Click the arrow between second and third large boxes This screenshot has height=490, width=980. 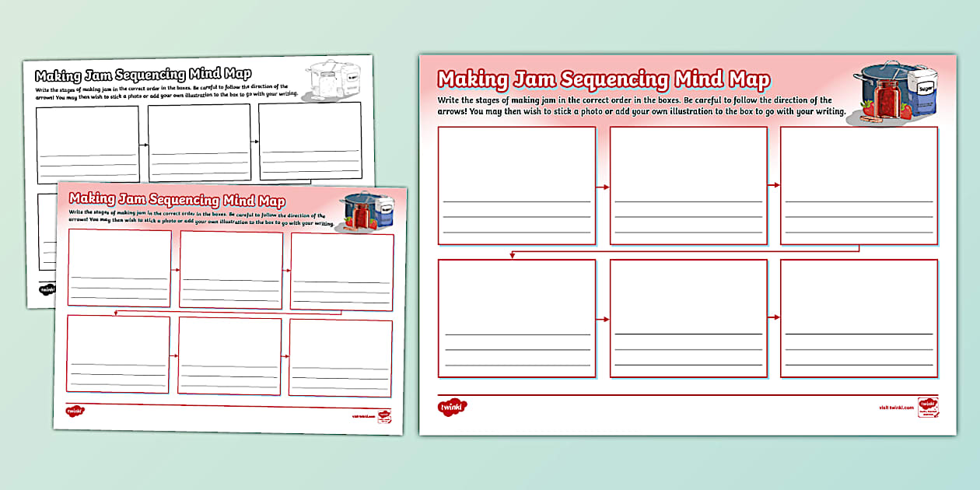point(773,185)
